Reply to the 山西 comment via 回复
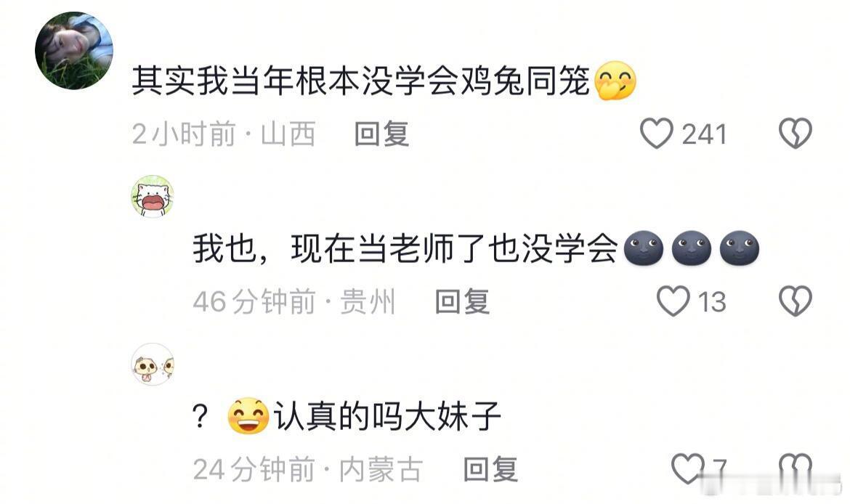The height and width of the screenshot is (504, 850). [381, 134]
